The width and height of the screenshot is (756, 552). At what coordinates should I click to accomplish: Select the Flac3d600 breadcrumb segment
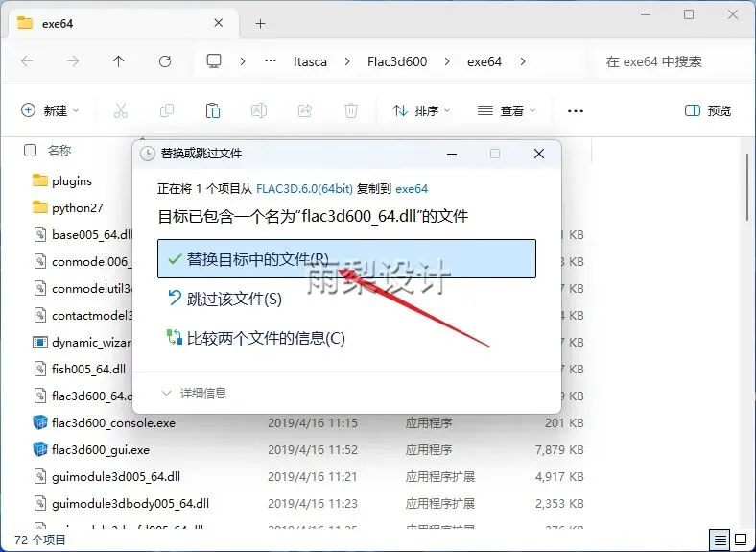(397, 61)
